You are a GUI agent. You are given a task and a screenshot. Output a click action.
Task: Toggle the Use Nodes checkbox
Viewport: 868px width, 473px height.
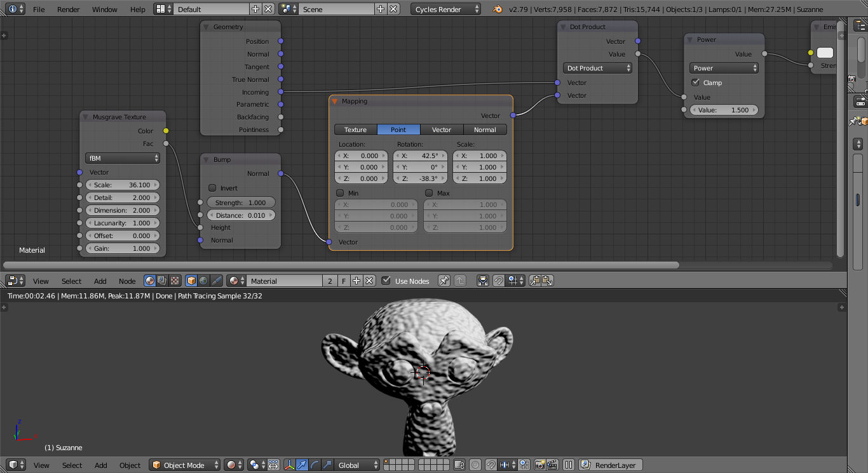point(386,281)
